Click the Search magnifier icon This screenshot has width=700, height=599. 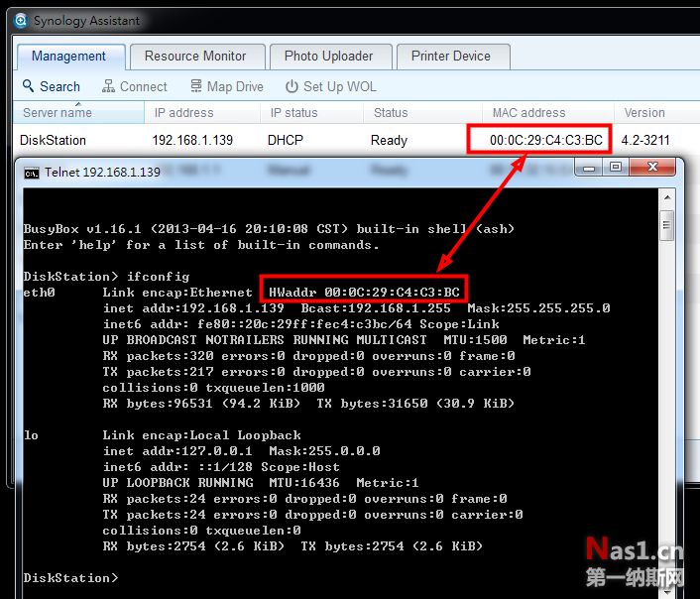click(x=28, y=85)
